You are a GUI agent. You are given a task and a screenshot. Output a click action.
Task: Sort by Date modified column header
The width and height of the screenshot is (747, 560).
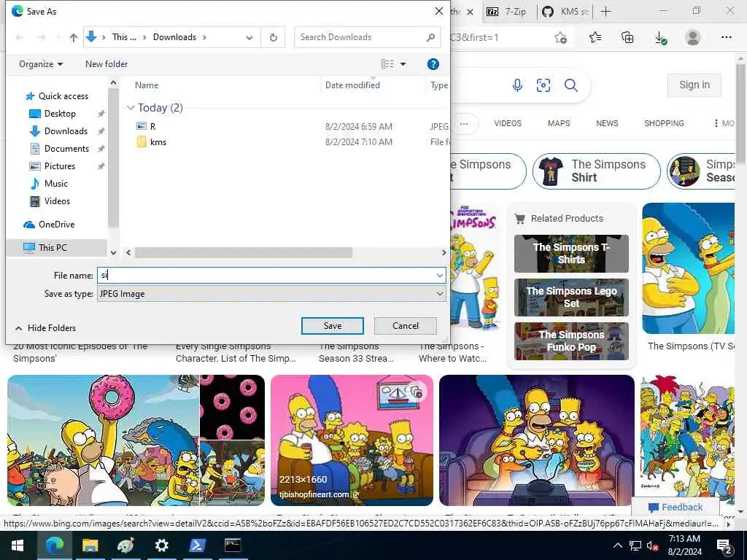(352, 85)
